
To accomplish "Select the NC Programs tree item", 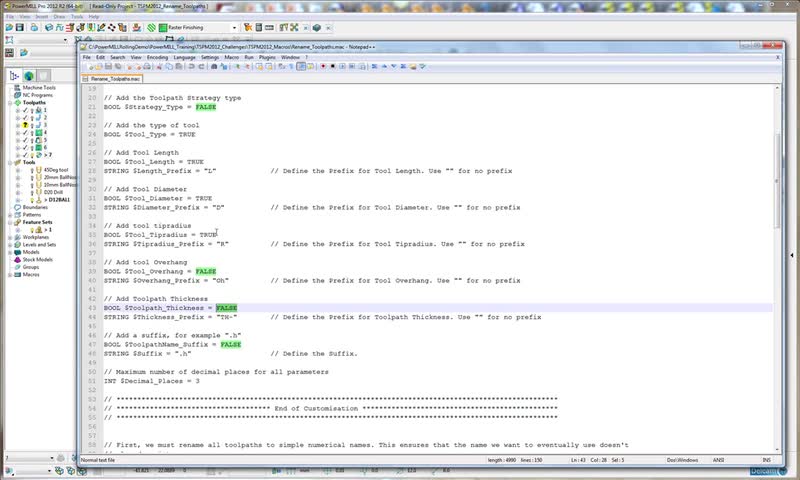I will click(x=37, y=95).
